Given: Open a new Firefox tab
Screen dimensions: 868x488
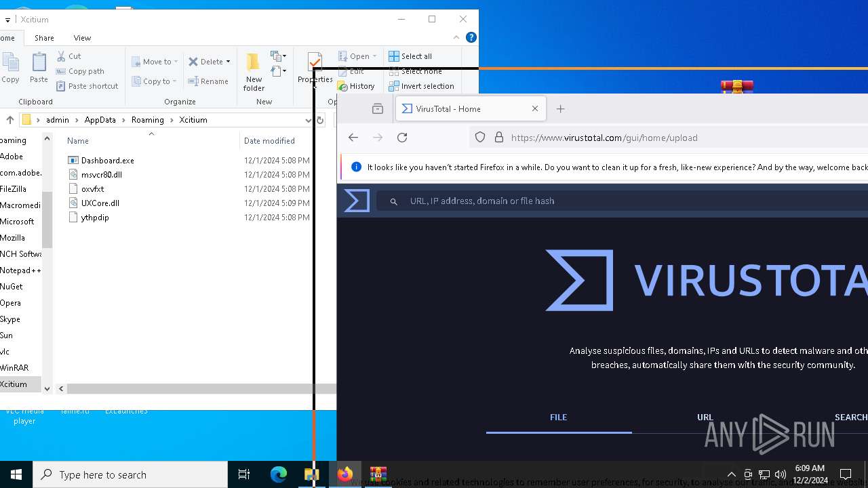Looking at the screenshot, I should pos(560,109).
